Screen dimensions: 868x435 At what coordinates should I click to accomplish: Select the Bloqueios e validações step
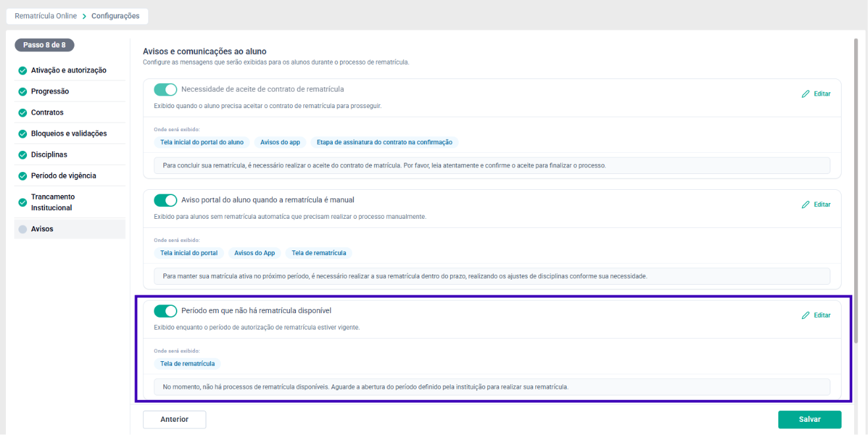point(70,134)
